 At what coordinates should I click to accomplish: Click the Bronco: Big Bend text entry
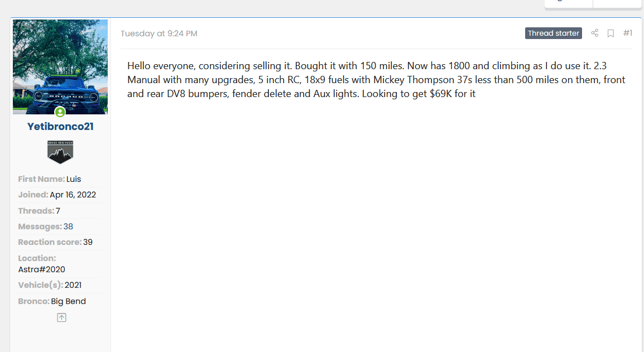coord(52,301)
